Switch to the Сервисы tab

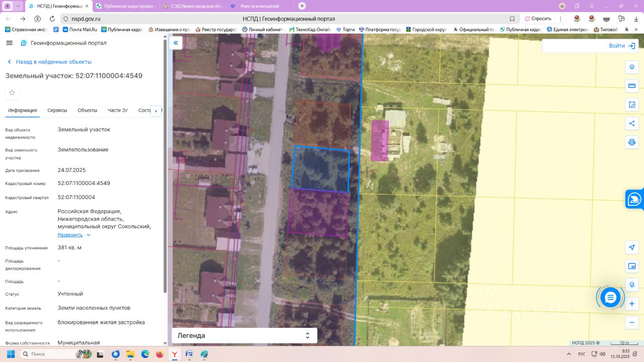(57, 111)
